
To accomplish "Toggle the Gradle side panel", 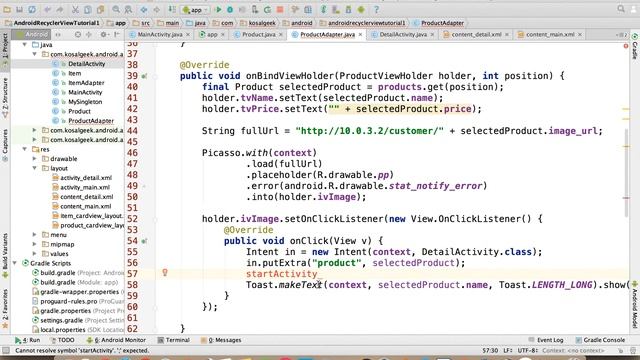I will coord(635,46).
